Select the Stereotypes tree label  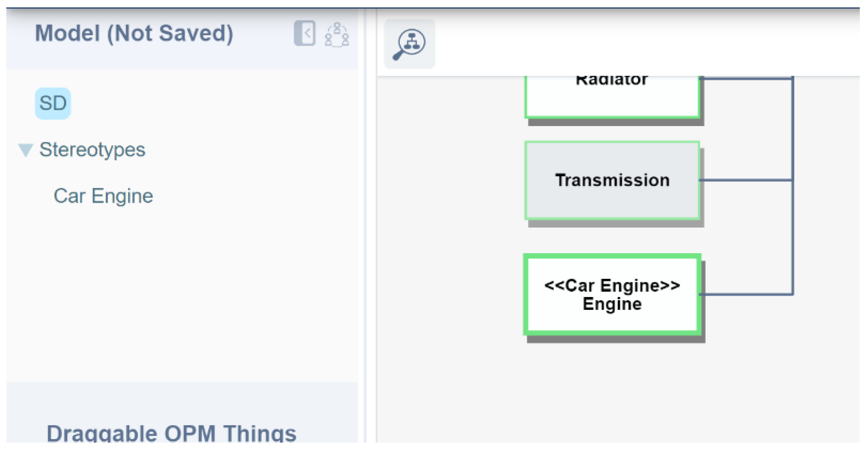click(x=92, y=150)
